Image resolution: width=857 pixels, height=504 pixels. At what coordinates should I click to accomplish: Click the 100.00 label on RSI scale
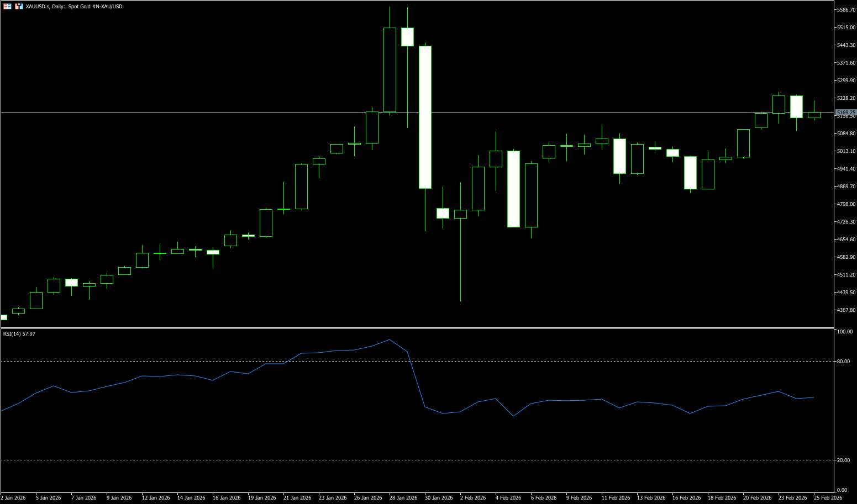tap(845, 332)
